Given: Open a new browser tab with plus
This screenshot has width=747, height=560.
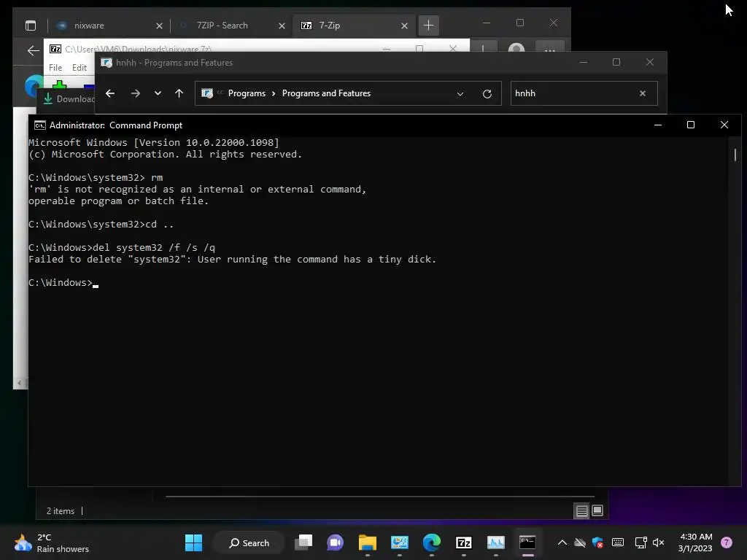Looking at the screenshot, I should pos(428,26).
